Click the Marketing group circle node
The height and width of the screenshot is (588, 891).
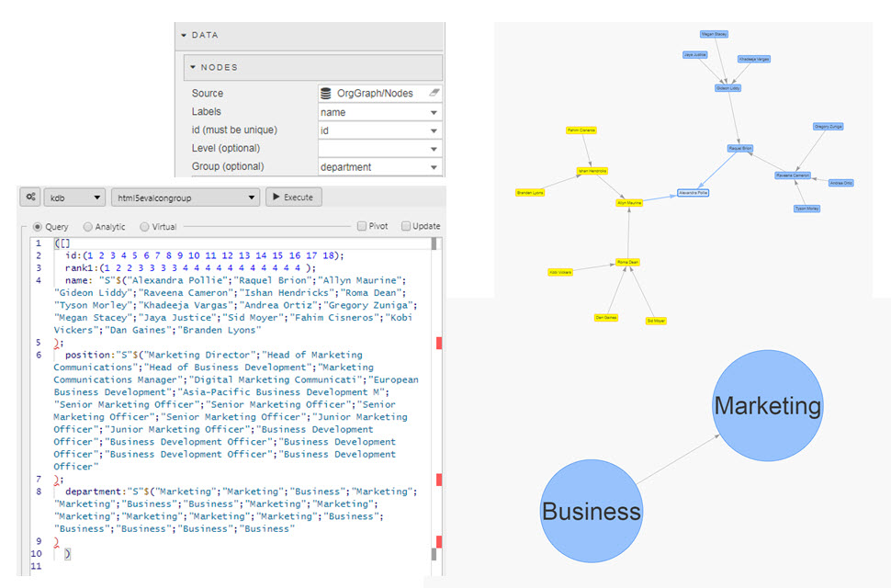point(768,405)
